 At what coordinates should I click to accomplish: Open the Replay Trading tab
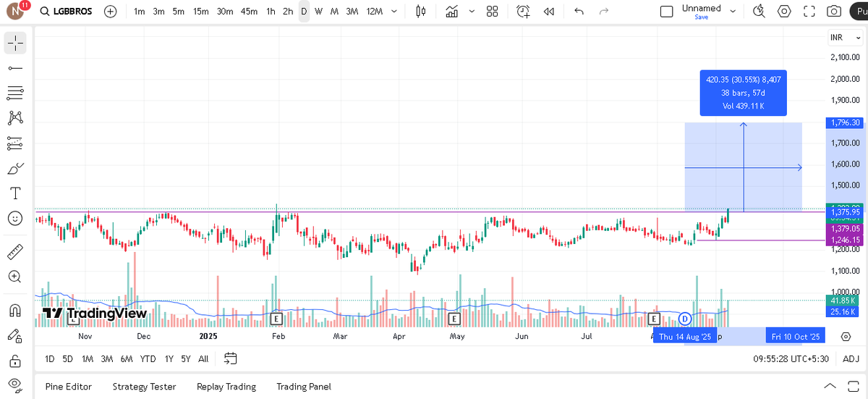pyautogui.click(x=226, y=387)
